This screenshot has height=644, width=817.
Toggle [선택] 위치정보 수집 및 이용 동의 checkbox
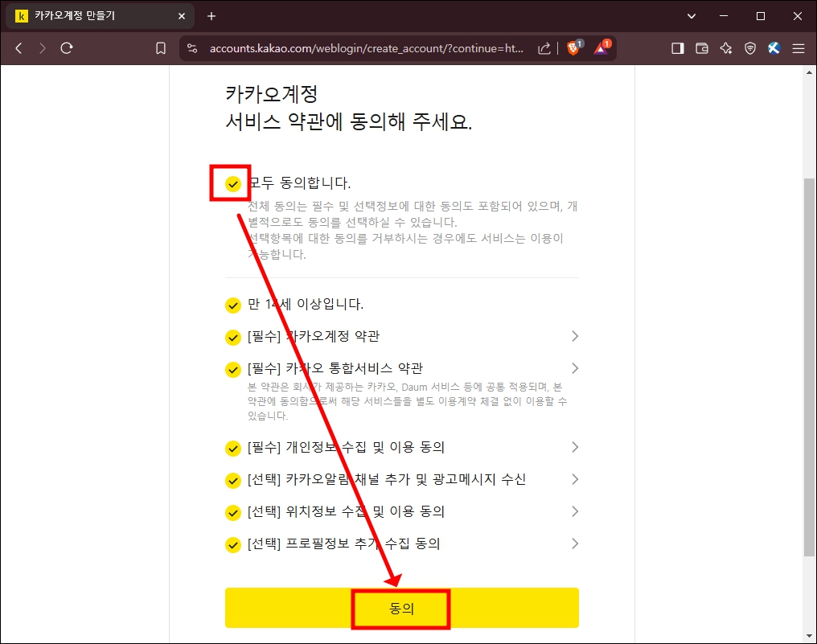(x=233, y=513)
